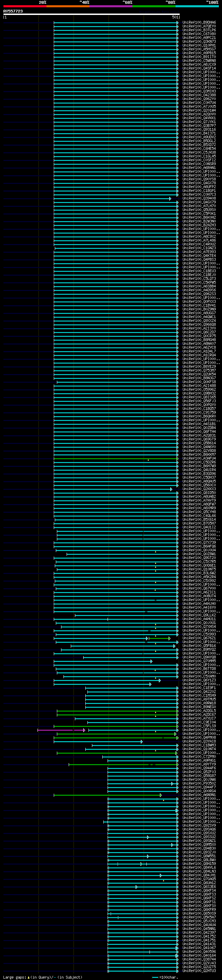Image resolution: width=222 pixels, height=980 pixels.
Task: Select hit label UniRef100_A3AFU4
Action: point(199,459)
